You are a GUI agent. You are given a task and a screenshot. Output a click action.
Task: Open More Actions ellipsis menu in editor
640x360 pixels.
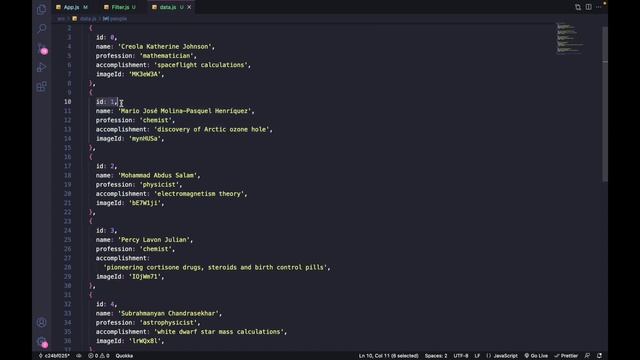point(599,7)
